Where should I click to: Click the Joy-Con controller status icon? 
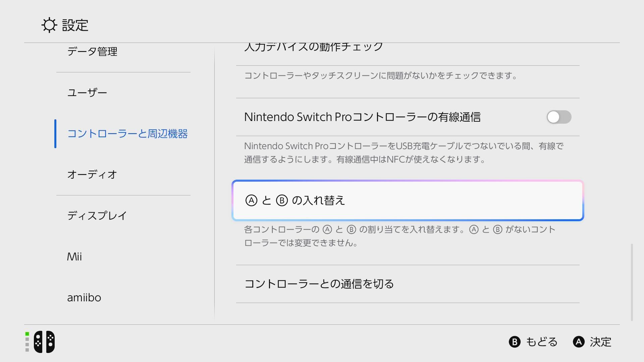pos(44,342)
